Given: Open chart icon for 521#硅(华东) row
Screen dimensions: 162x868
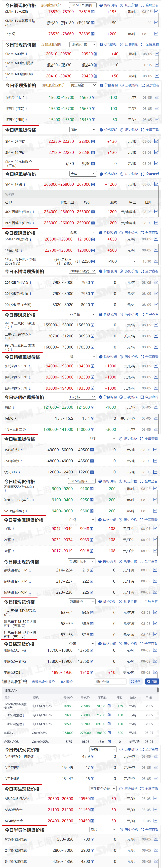Looking at the screenshot, I should tap(155, 511).
